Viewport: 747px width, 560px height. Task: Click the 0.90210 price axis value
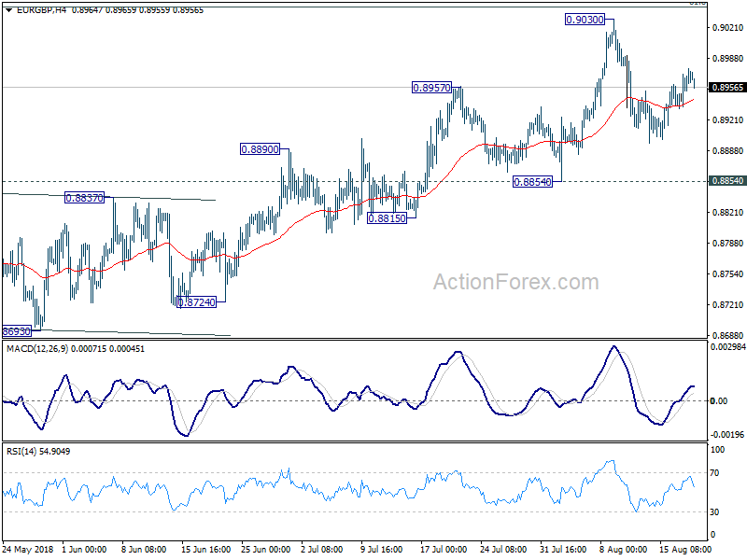click(x=728, y=28)
